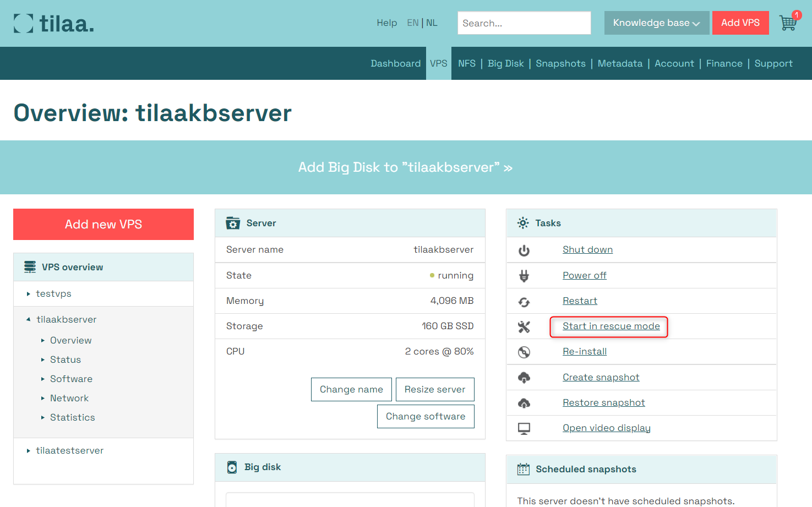The height and width of the screenshot is (507, 812).
Task: Open the Support menu item
Action: coord(773,63)
